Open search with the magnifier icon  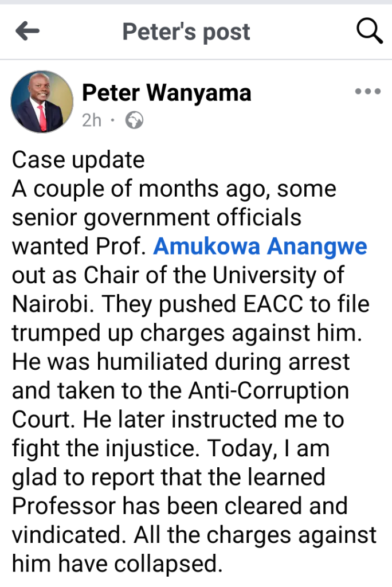click(370, 30)
